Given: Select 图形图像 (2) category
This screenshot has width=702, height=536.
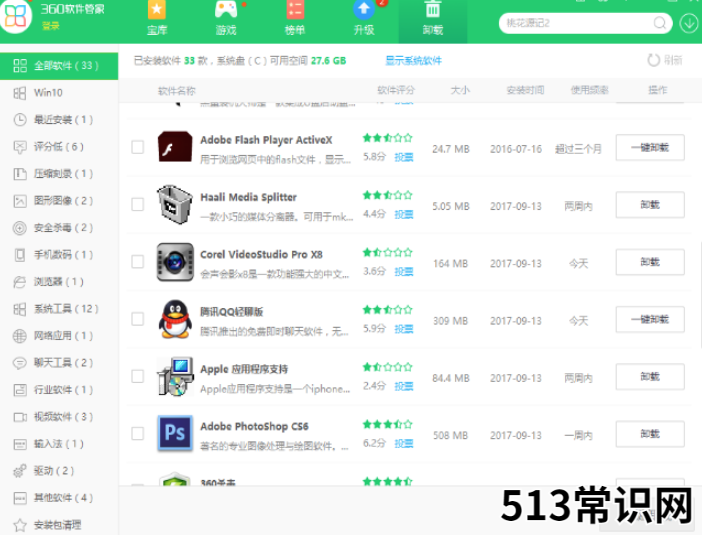Looking at the screenshot, I should point(59,201).
